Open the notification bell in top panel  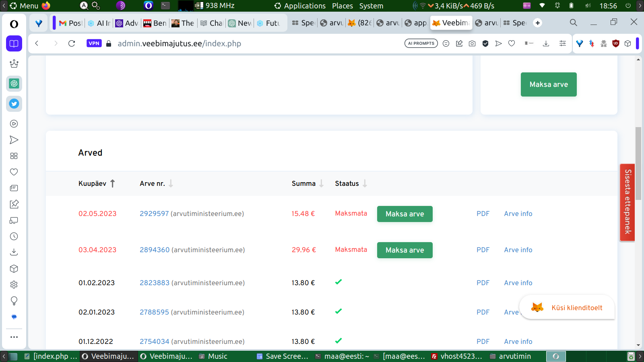(557, 6)
